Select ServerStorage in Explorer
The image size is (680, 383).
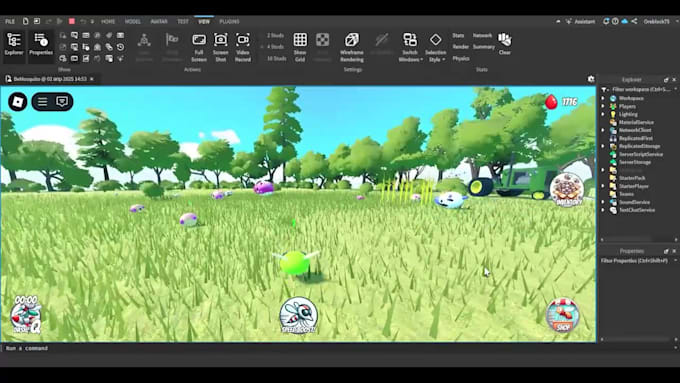pyautogui.click(x=634, y=162)
